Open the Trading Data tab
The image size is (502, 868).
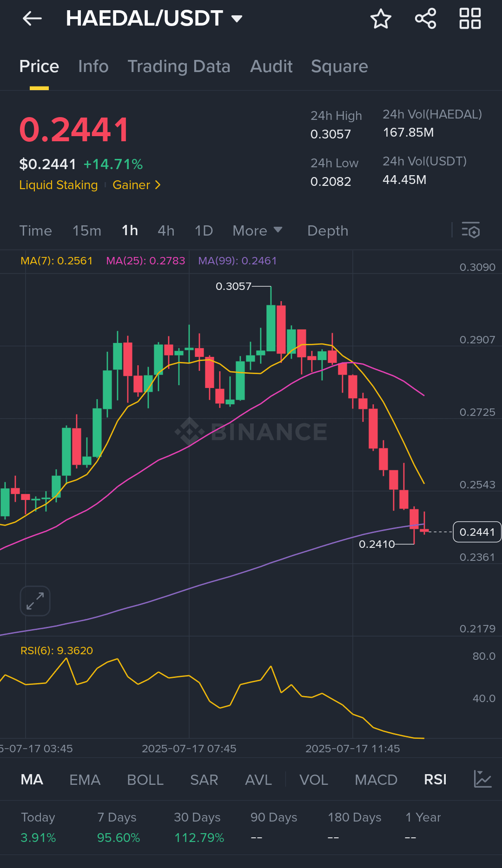pos(179,66)
